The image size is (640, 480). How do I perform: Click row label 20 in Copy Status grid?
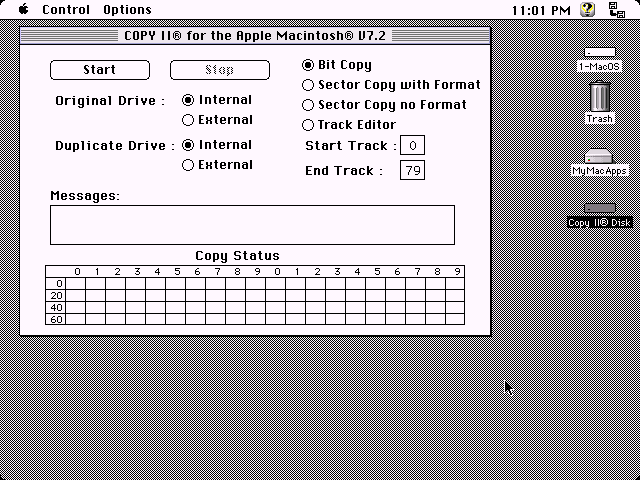(56, 296)
